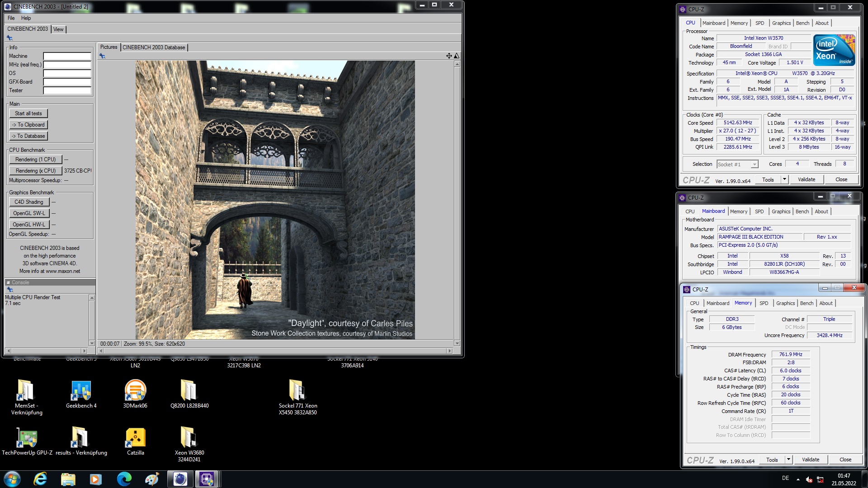Open File Explorer from taskbar

tap(68, 479)
